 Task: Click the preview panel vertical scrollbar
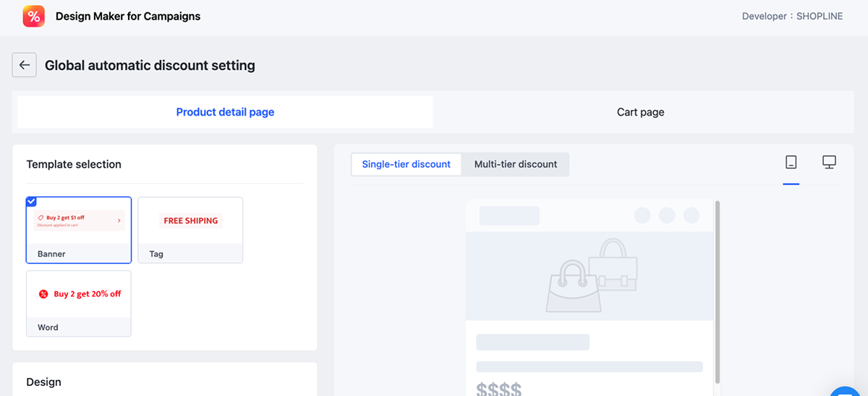click(x=718, y=289)
